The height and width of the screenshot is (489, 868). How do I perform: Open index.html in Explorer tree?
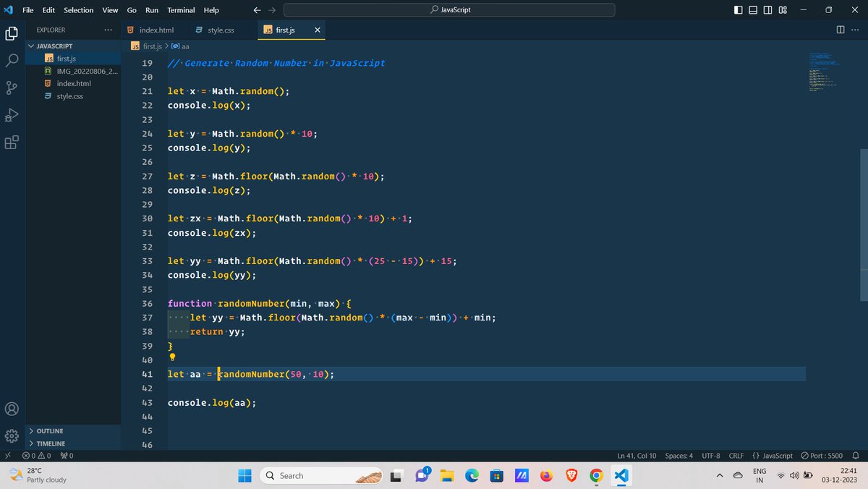coord(73,83)
